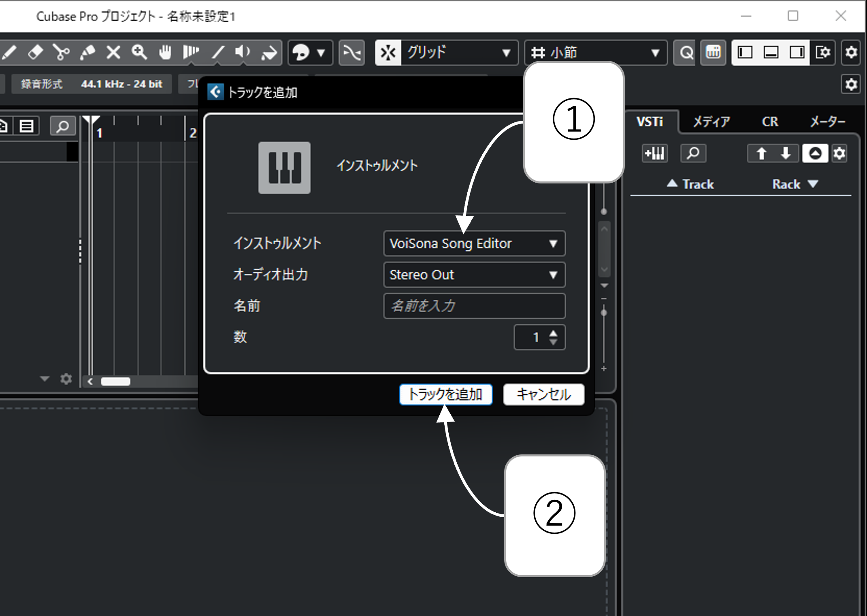
Task: Select the Color tool
Action: coord(269,53)
